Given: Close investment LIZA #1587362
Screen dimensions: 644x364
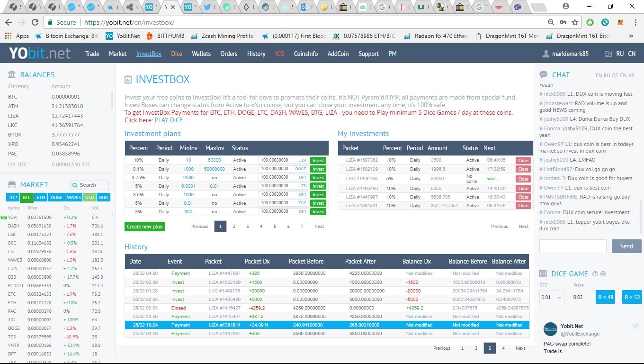Looking at the screenshot, I should click(523, 161).
